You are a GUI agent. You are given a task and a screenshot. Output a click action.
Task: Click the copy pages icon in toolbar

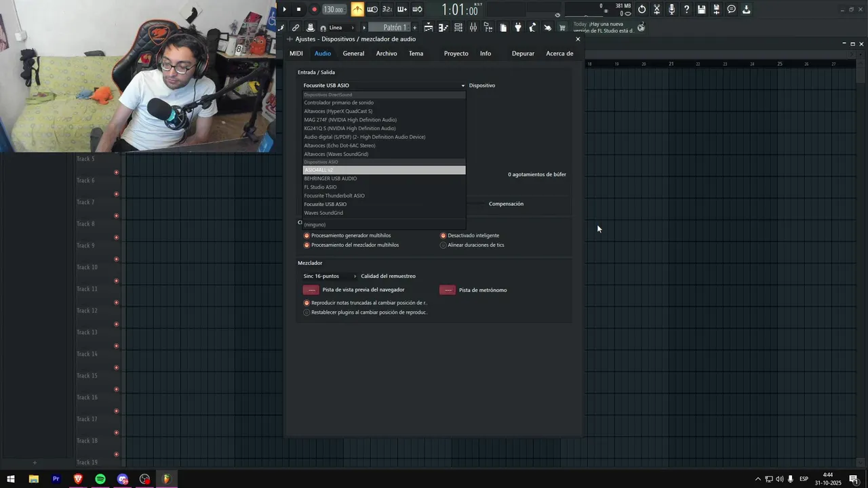tap(503, 28)
